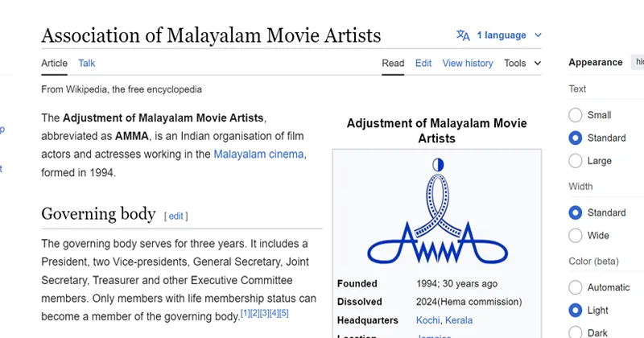
Task: Open the 1 language dropdown
Action: click(499, 35)
